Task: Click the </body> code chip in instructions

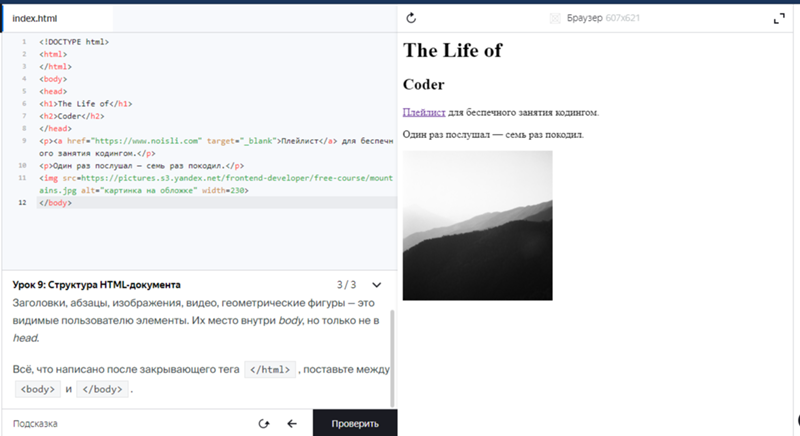Action: (103, 389)
